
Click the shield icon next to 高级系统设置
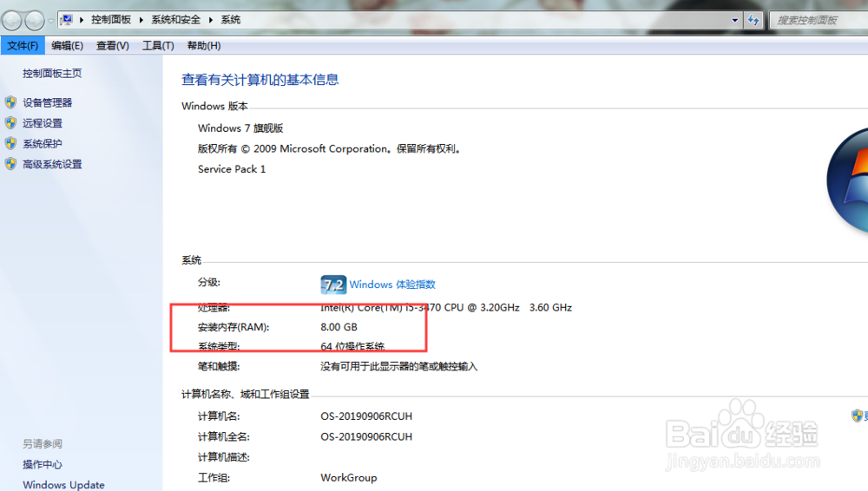[x=10, y=164]
